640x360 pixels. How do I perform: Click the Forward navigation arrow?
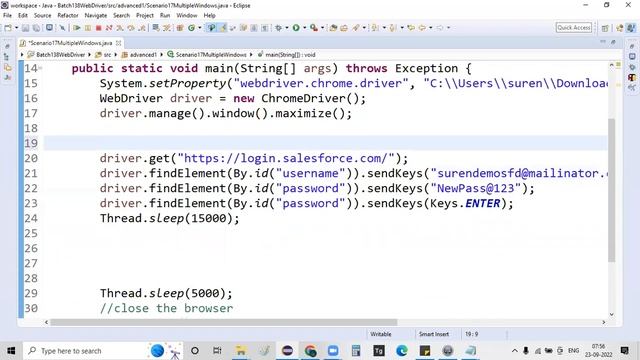tap(440, 28)
